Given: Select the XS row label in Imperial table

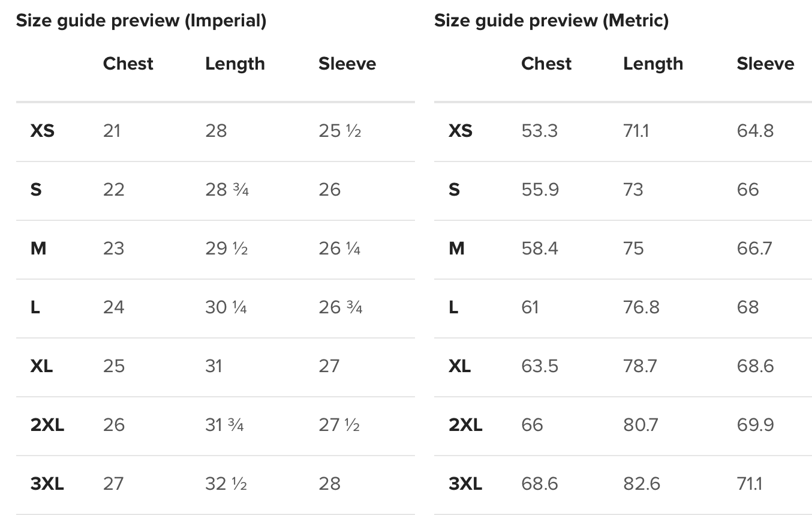Looking at the screenshot, I should tap(42, 131).
